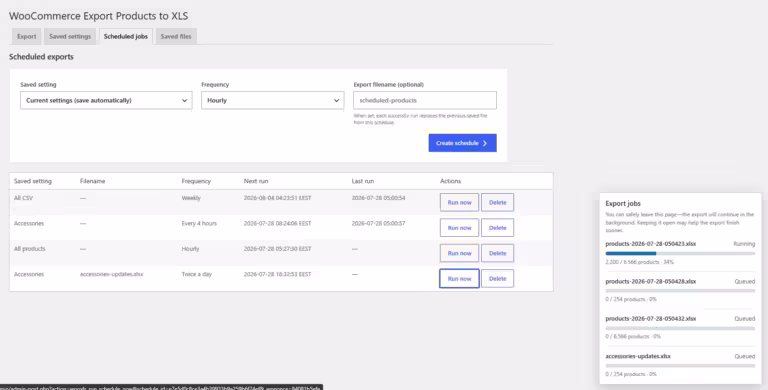Click the accessories-updates.xlsx progress bar
This screenshot has width=768, height=390.
coord(680,366)
